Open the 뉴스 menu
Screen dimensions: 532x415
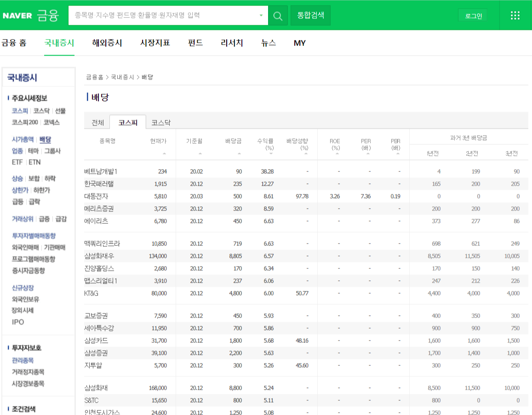click(x=269, y=43)
